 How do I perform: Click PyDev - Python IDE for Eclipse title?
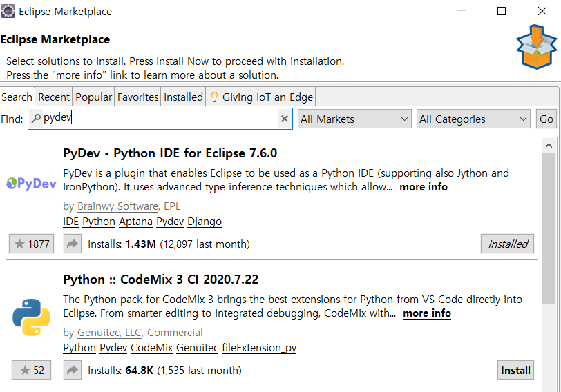pyautogui.click(x=170, y=153)
